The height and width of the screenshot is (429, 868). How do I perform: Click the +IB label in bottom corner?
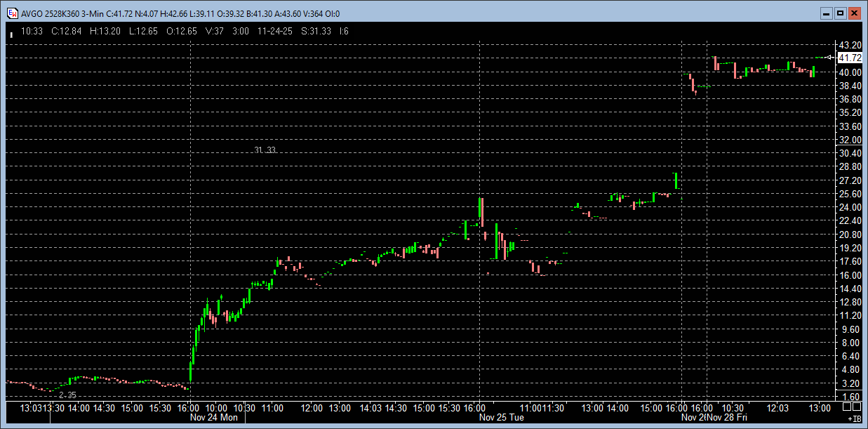click(x=854, y=418)
